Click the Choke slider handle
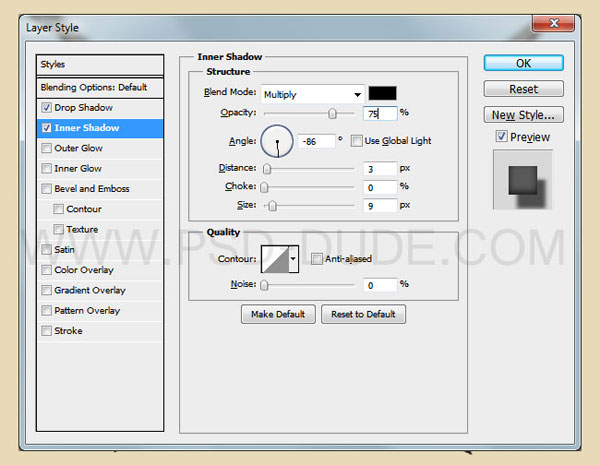Screen dimensions: 600x465 point(264,187)
